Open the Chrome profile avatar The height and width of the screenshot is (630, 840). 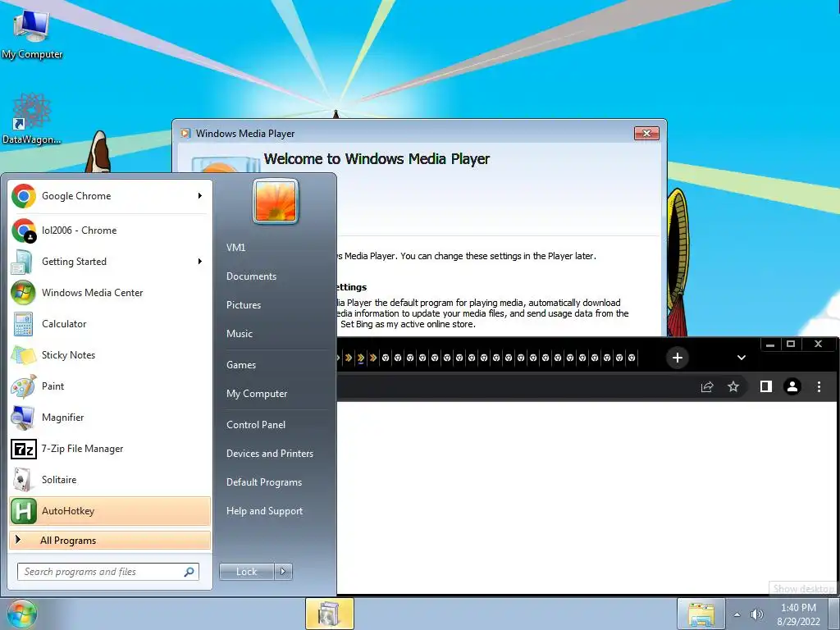(792, 386)
